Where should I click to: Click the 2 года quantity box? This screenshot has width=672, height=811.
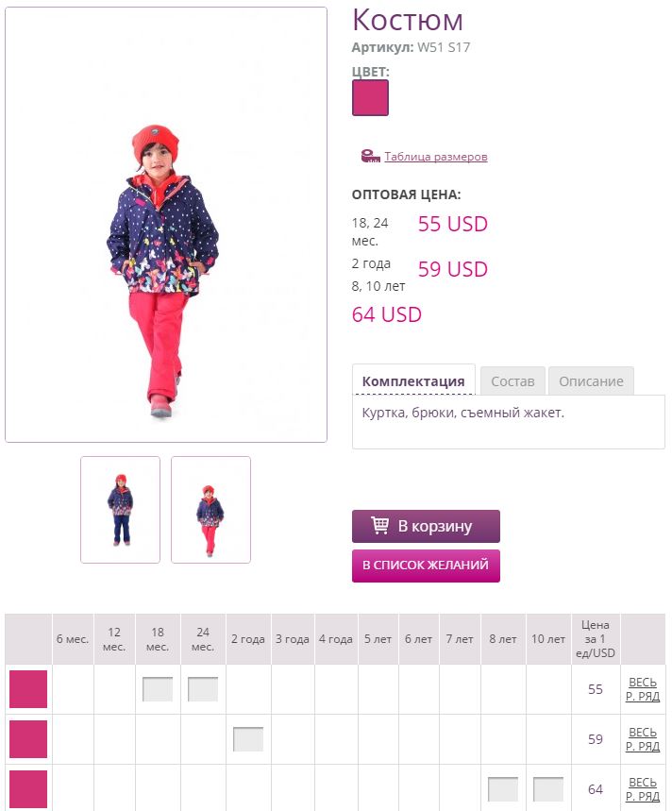248,738
